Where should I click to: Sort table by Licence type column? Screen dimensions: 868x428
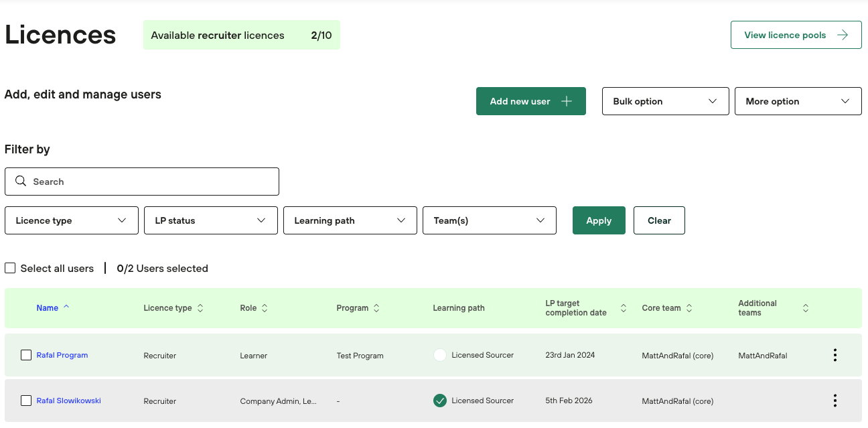click(200, 308)
